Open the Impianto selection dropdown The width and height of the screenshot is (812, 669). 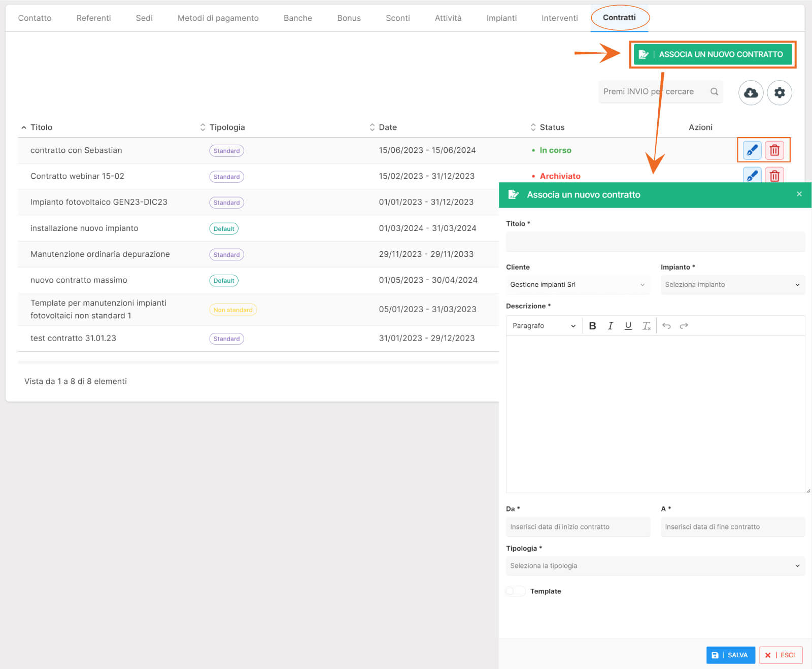point(732,285)
